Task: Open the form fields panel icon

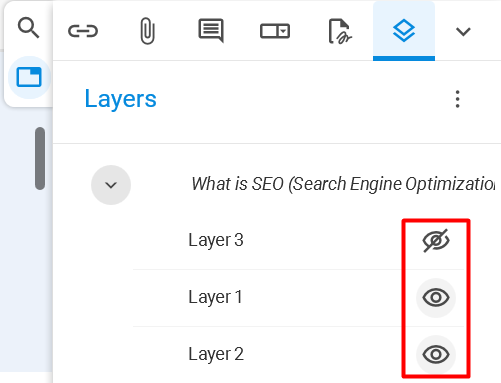Action: coord(275,31)
